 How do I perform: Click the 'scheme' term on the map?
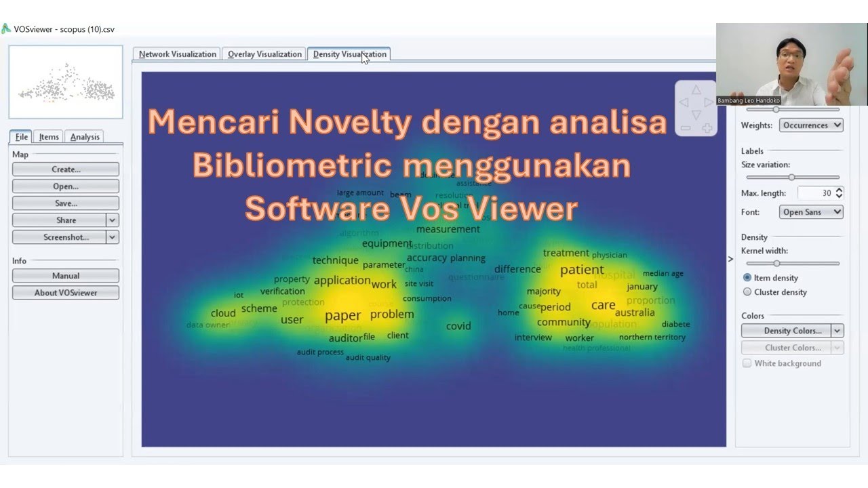tap(259, 308)
